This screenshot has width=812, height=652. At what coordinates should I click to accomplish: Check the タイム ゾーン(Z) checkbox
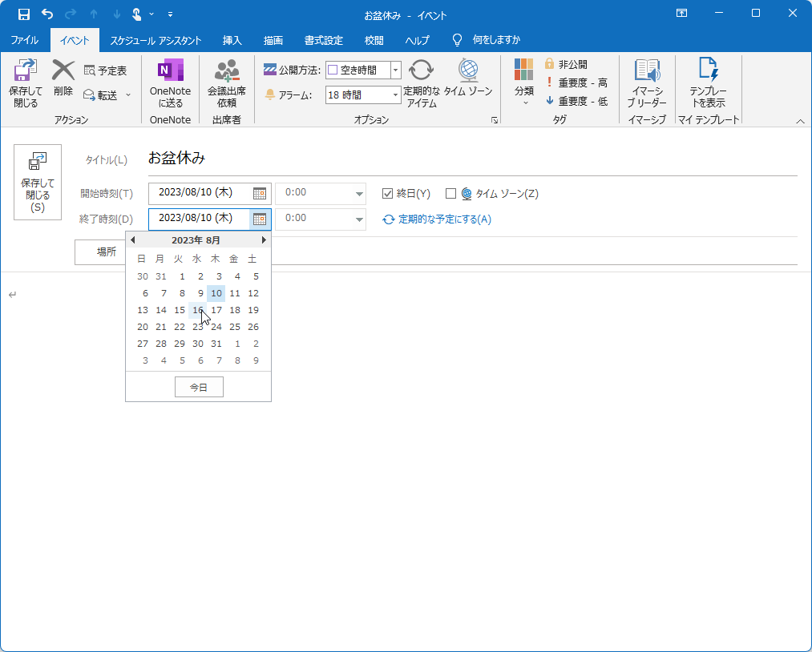tap(451, 194)
